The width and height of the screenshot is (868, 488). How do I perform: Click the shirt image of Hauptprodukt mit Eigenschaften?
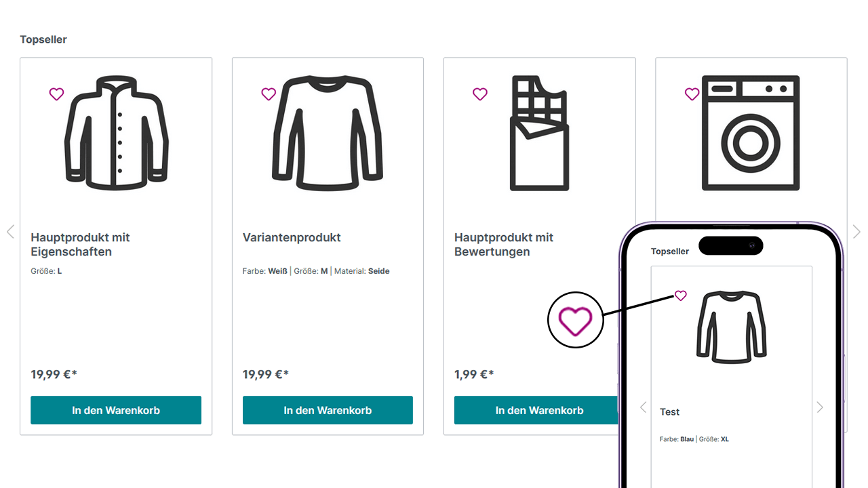[116, 134]
